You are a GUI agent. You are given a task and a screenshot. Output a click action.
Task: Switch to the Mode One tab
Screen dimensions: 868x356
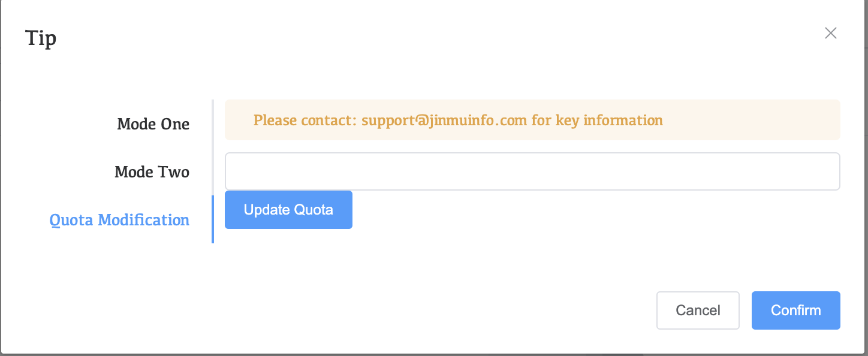[x=153, y=124]
